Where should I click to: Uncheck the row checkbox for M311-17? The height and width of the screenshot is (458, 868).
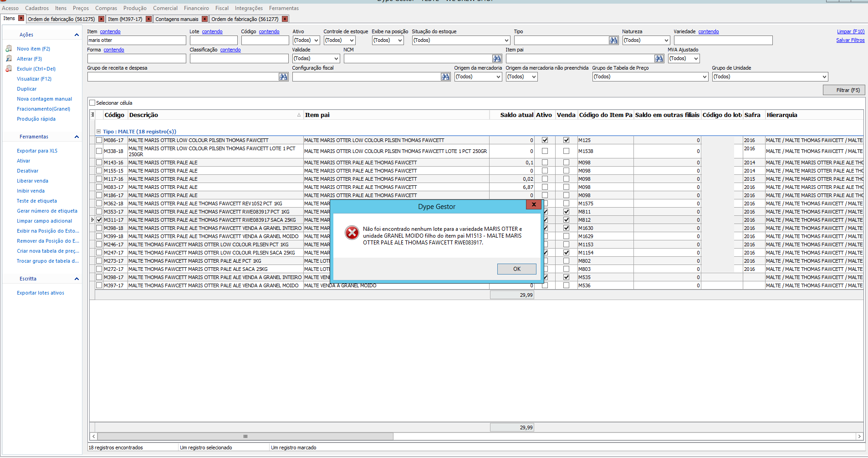click(99, 220)
